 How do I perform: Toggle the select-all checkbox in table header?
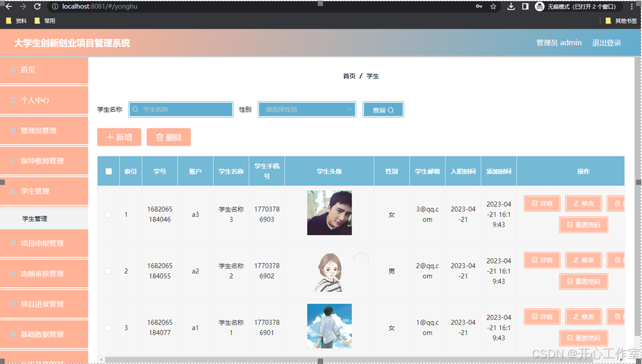[x=108, y=171]
